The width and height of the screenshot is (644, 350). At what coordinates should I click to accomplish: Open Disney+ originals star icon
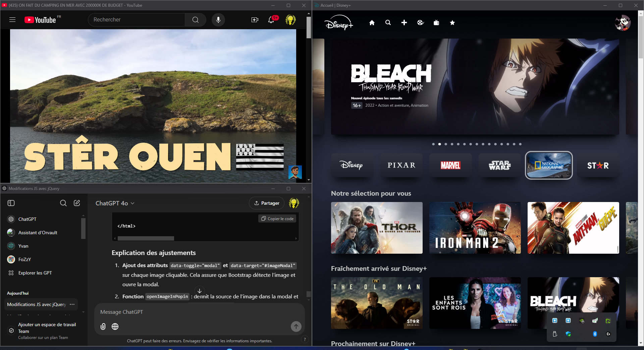(452, 23)
